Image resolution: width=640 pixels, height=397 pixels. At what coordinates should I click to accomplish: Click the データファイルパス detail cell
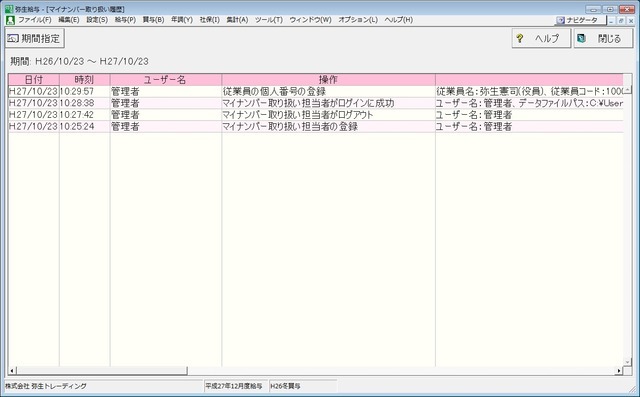pyautogui.click(x=529, y=103)
